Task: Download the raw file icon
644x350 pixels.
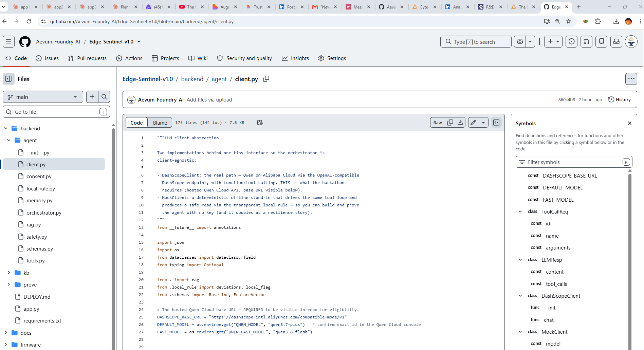Action: tap(460, 123)
